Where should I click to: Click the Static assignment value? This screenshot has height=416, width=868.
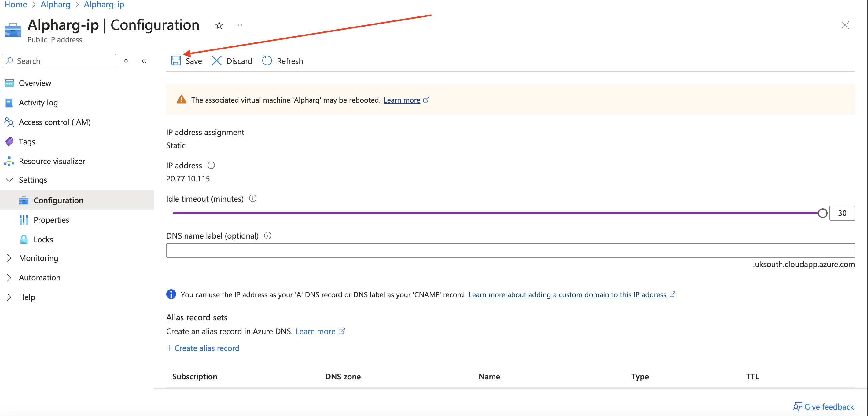pos(176,145)
